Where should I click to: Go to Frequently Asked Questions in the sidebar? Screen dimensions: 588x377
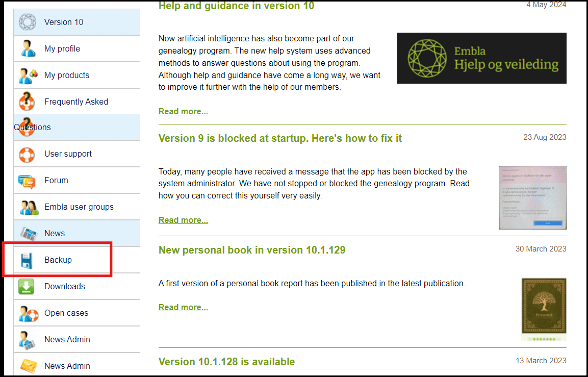point(76,102)
